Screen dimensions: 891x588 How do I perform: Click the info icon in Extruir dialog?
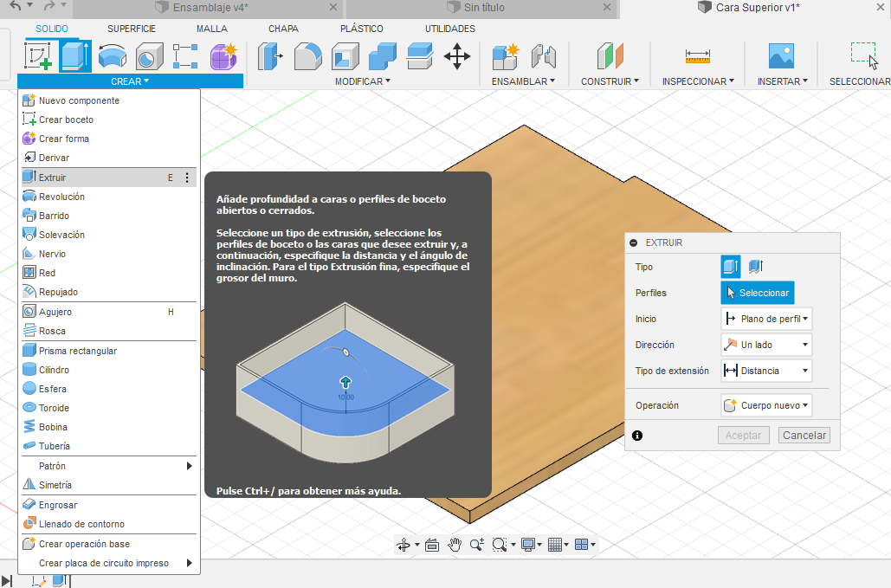tap(637, 436)
